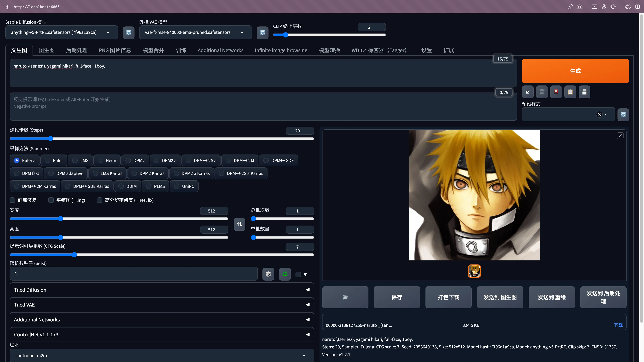644x362 pixels.
Task: Click the 保存 save button
Action: pyautogui.click(x=397, y=297)
